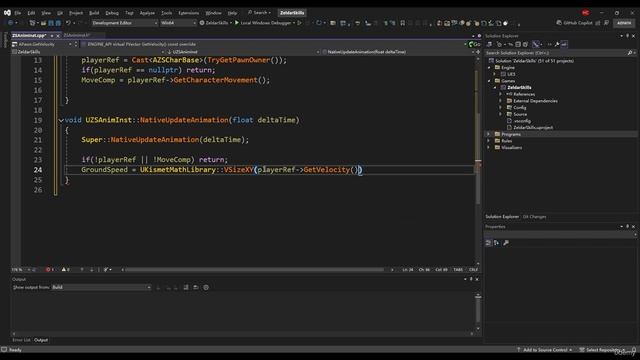Click the Solution Explorer home icon
640x360 pixels.
489,44
